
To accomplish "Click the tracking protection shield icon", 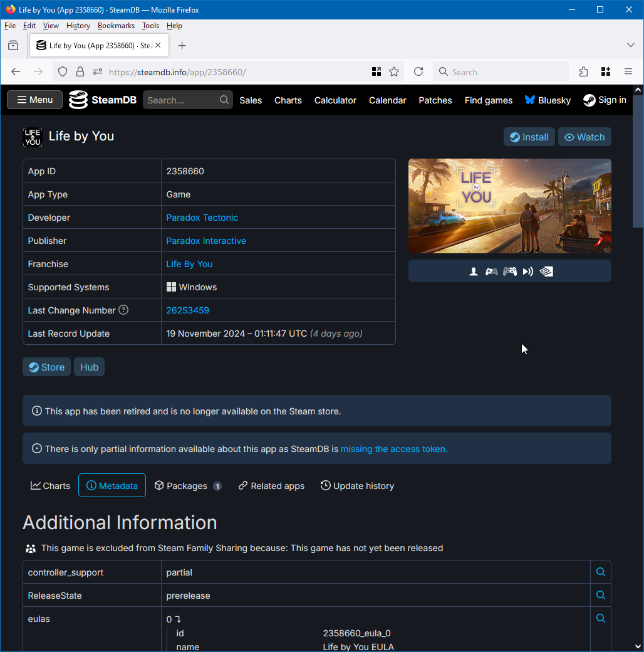I will click(x=62, y=72).
